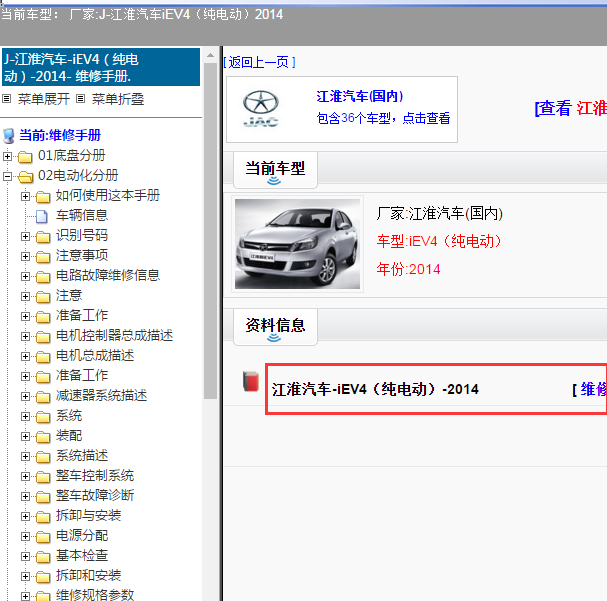This screenshot has height=601, width=607.
Task: Click the folder icon next to 系统描述
Action: [43, 457]
